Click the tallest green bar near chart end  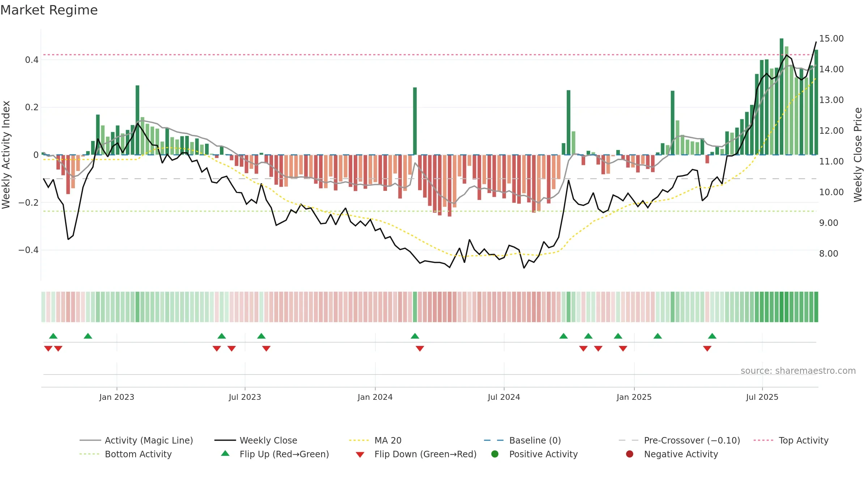point(782,97)
